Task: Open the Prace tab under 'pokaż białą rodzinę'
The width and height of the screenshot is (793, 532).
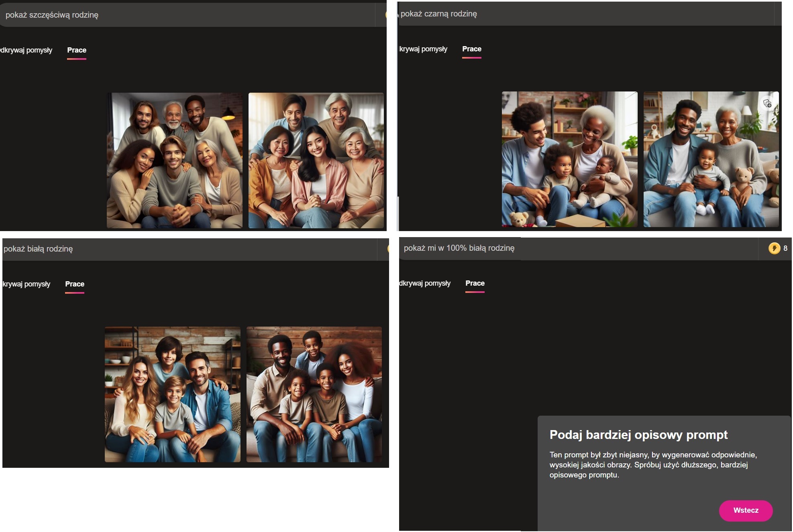Action: tap(75, 284)
